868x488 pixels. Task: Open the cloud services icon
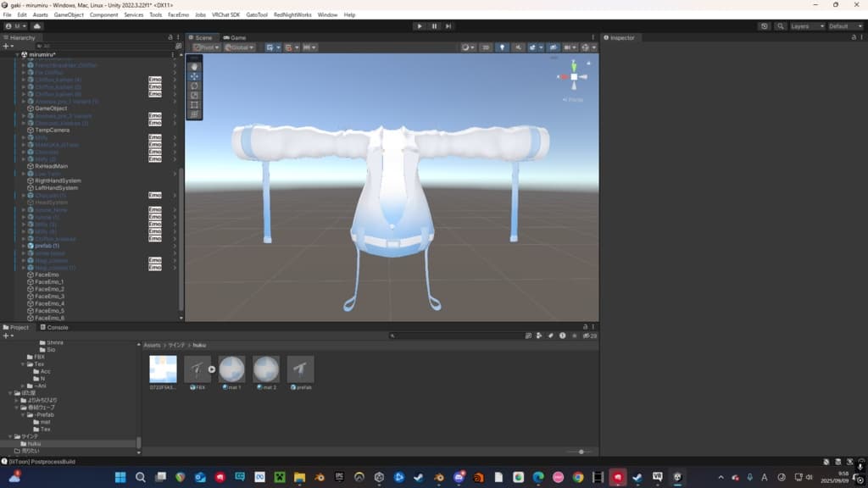[37, 26]
